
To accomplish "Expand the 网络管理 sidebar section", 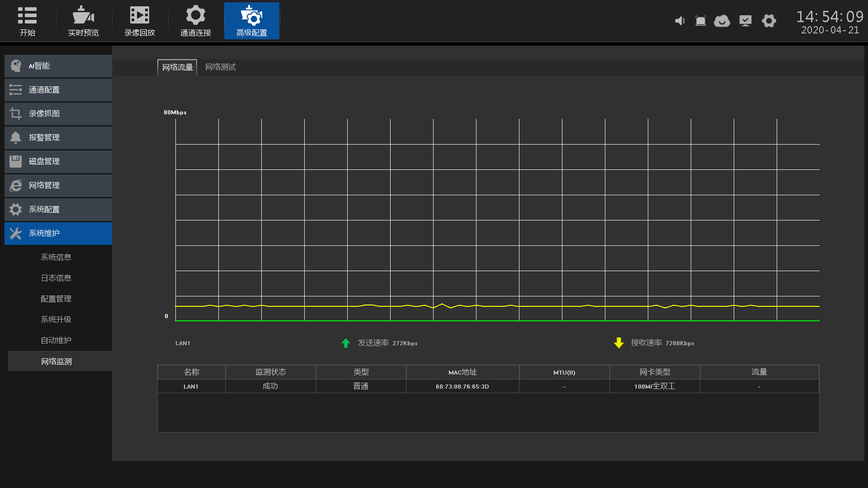I will click(58, 186).
